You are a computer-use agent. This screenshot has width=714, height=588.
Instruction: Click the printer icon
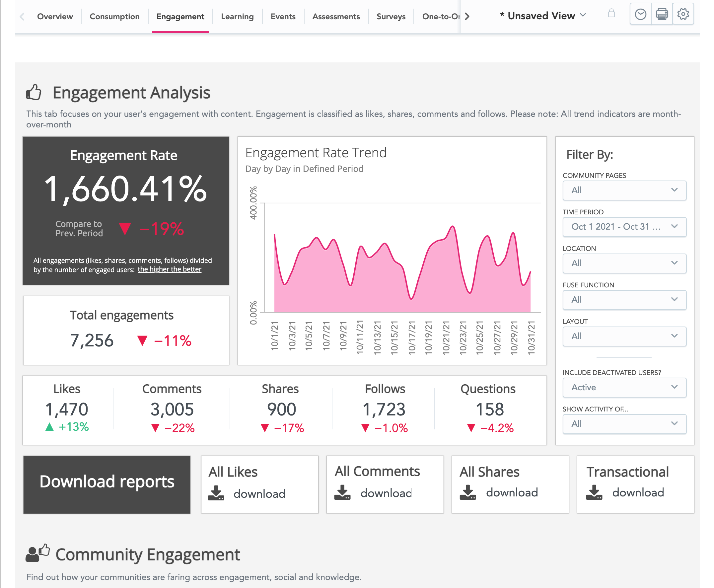click(x=662, y=14)
